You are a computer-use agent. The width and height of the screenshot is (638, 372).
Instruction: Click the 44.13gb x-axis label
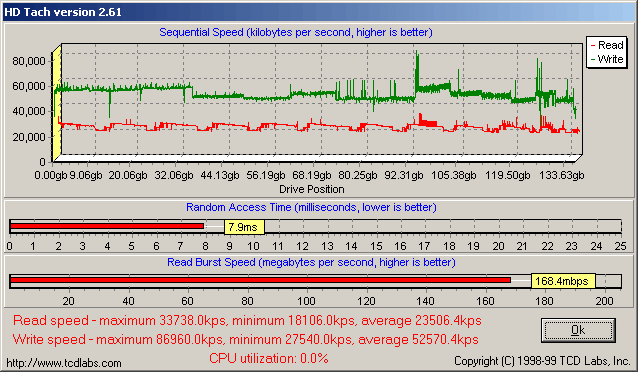[220, 175]
